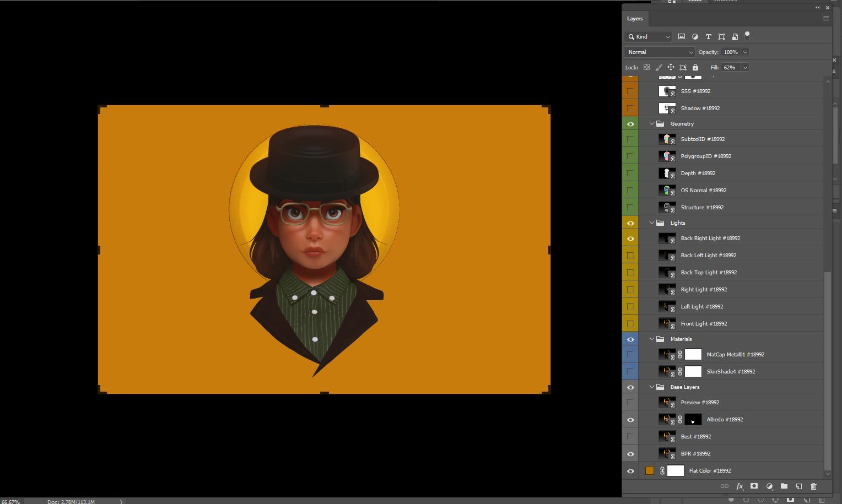
Task: Collapse the Geometry group
Action: [652, 124]
